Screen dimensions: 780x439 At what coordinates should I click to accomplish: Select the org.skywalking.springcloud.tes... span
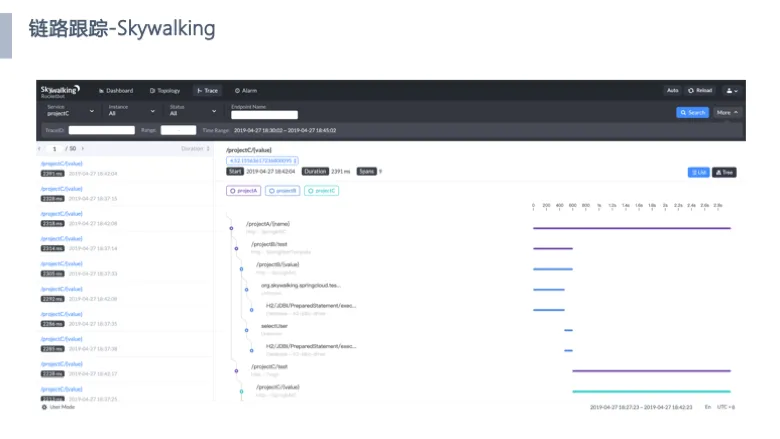(301, 285)
